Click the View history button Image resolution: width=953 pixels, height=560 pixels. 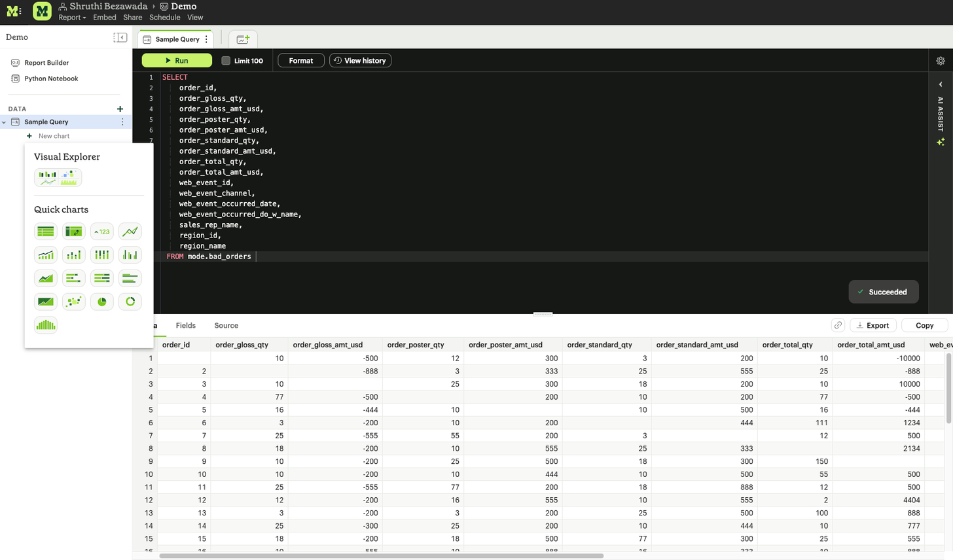coord(360,61)
